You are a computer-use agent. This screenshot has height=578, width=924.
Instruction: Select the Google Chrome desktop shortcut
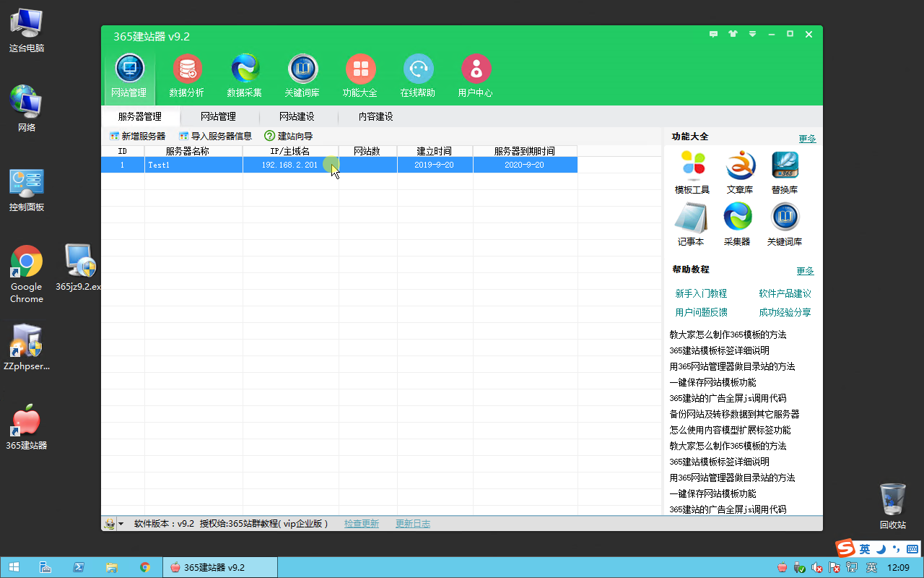(x=27, y=275)
